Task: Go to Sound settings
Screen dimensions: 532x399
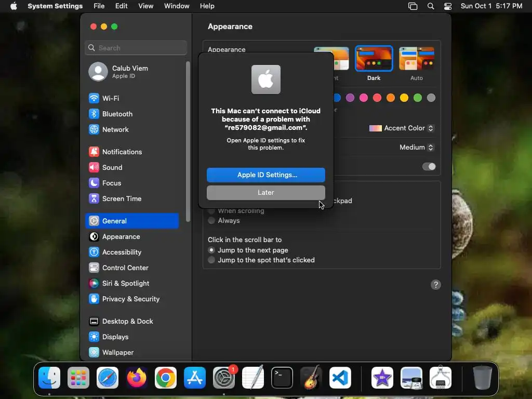Action: [131, 168]
